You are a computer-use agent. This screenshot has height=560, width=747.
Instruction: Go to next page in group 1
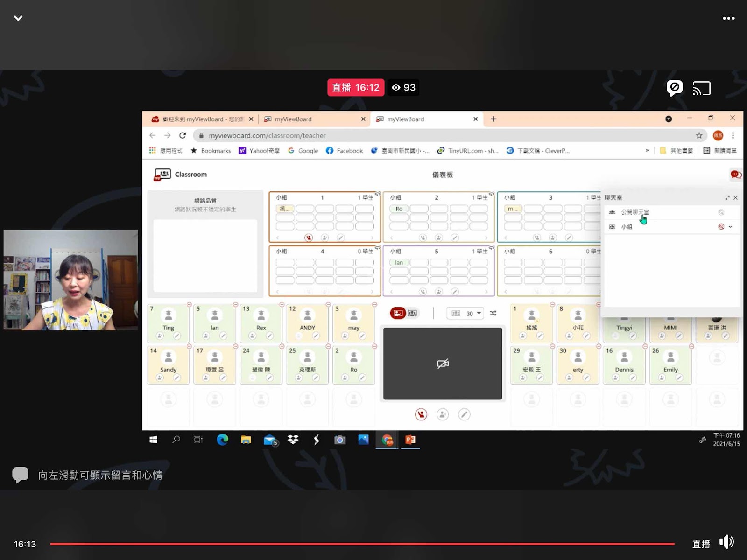pos(372,238)
